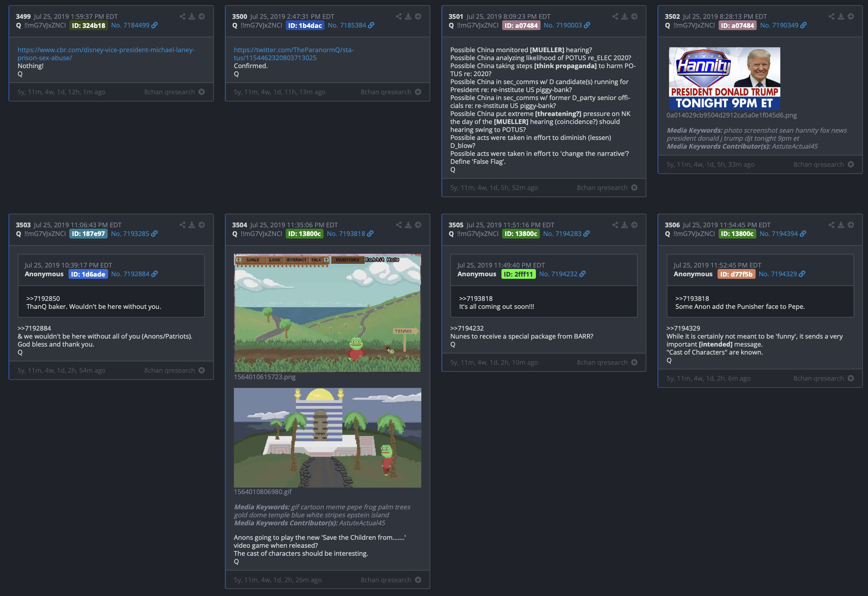
Task: Click post number 3501 heading
Action: 456,16
